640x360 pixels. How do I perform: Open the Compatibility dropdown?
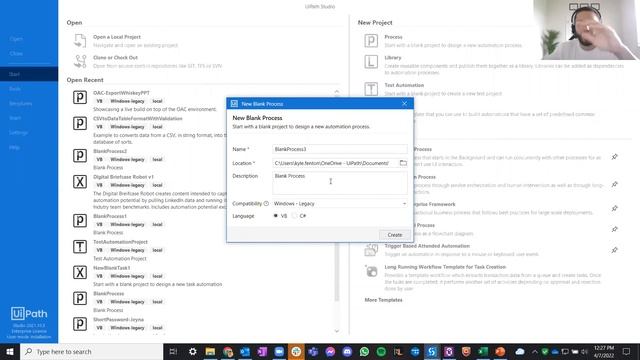pos(340,203)
